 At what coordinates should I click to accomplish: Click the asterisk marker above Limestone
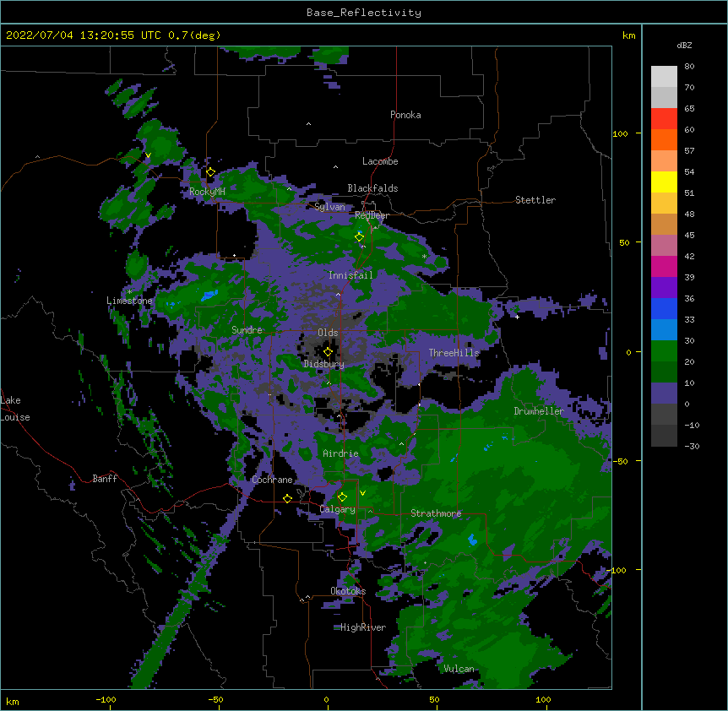(129, 292)
